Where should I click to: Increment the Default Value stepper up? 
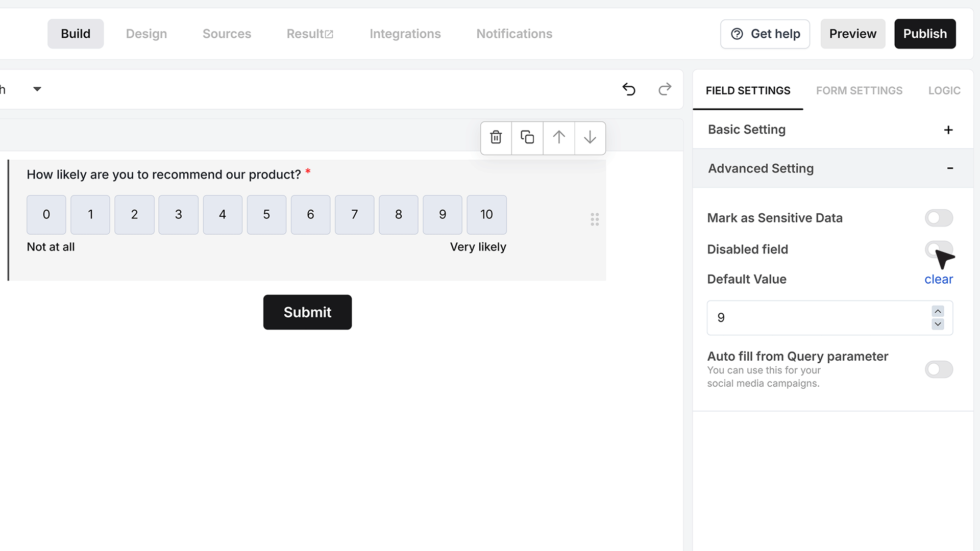[938, 311]
